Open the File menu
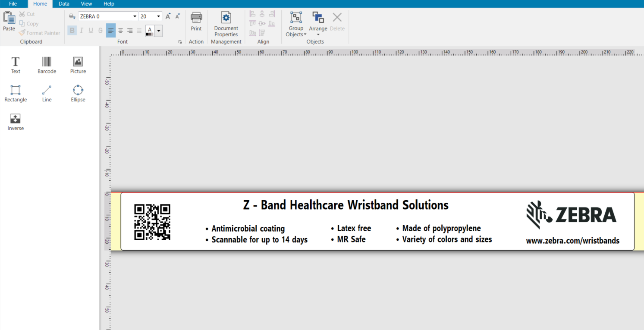Image resolution: width=644 pixels, height=330 pixels. (x=13, y=4)
